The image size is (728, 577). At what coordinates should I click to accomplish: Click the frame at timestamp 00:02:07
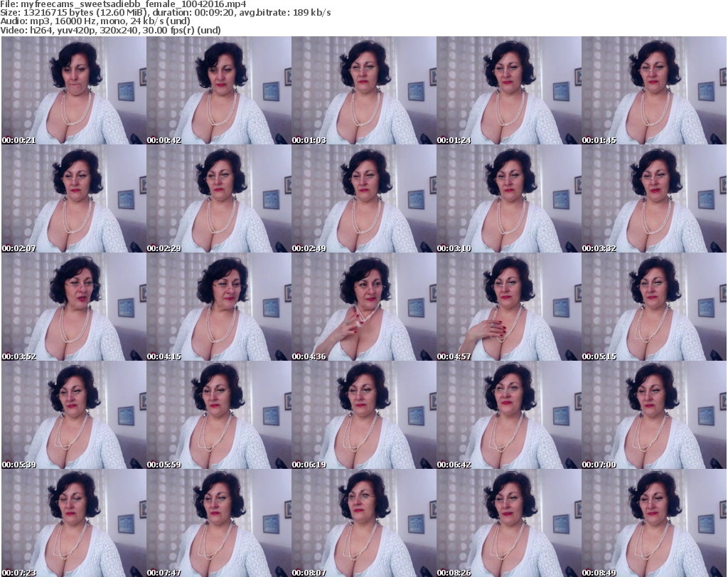click(73, 199)
